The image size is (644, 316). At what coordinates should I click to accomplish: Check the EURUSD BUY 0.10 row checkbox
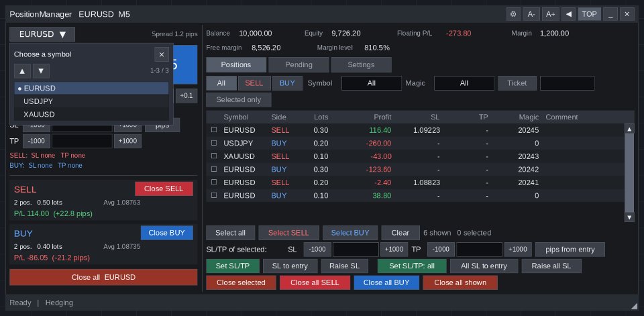[x=214, y=195]
